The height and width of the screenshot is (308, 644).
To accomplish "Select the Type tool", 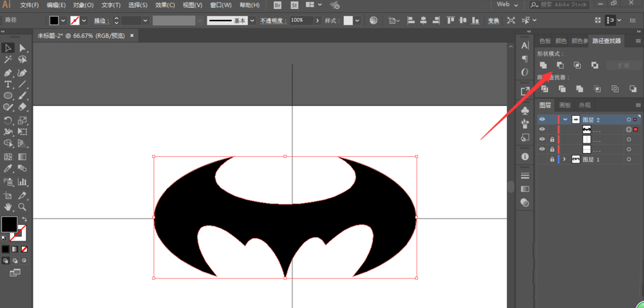I will coord(8,84).
